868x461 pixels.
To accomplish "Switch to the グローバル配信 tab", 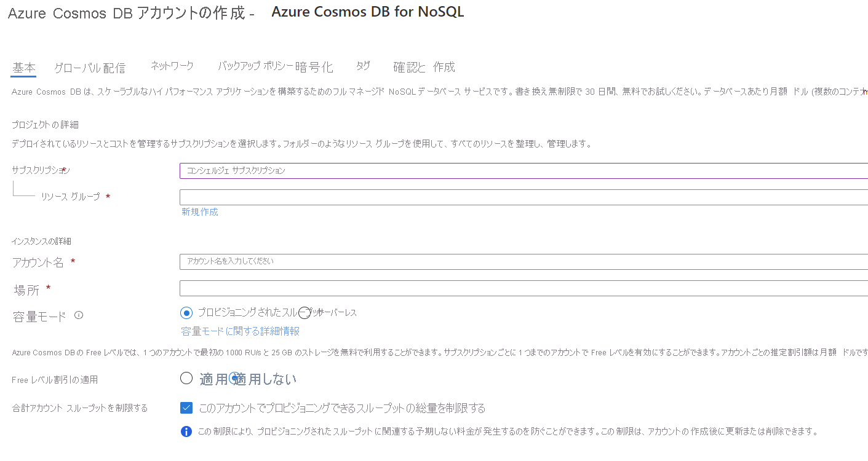I will coord(90,68).
